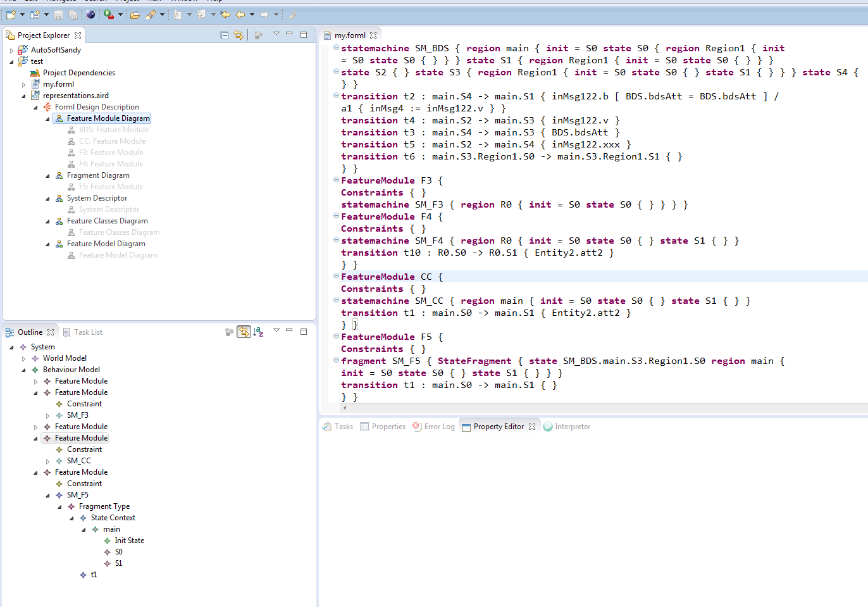This screenshot has height=607, width=868.
Task: Select Feature Classes Diagram group node
Action: [107, 221]
